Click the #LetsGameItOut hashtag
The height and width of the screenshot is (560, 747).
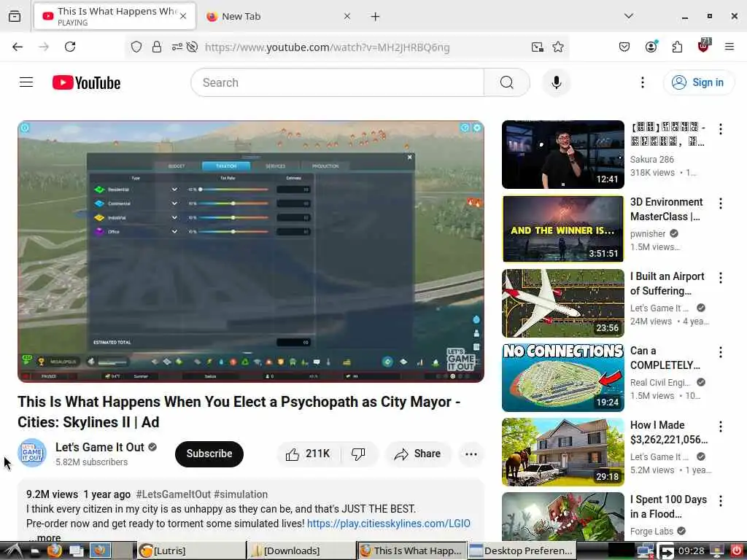pyautogui.click(x=174, y=494)
